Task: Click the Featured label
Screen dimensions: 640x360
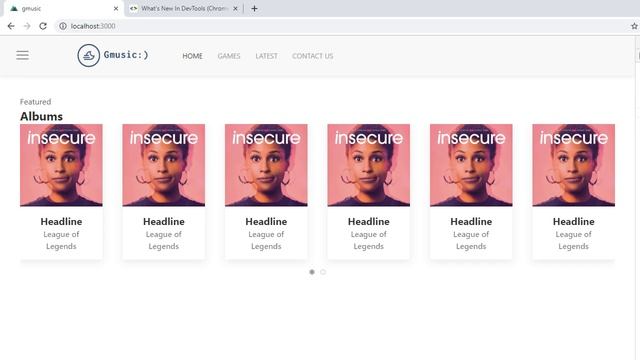Action: pos(36,102)
